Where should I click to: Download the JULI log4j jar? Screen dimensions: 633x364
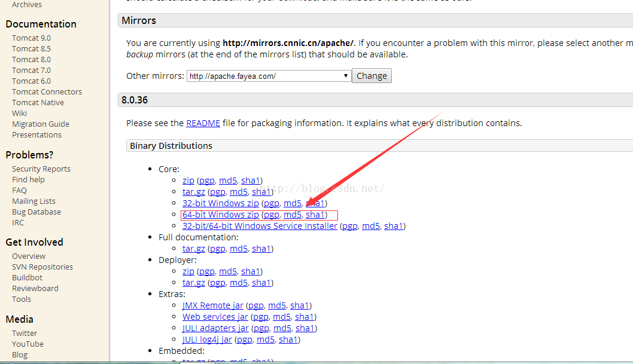pos(207,339)
